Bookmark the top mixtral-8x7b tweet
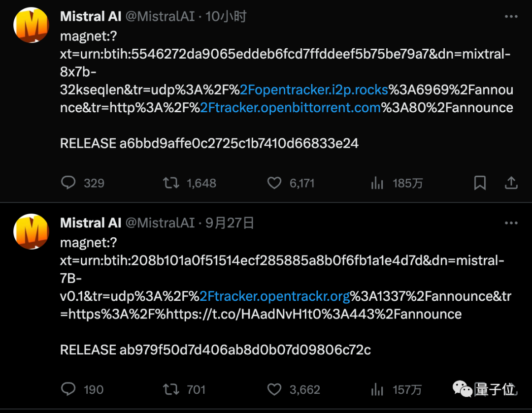Screen dimensions: 532x413 tap(480, 182)
